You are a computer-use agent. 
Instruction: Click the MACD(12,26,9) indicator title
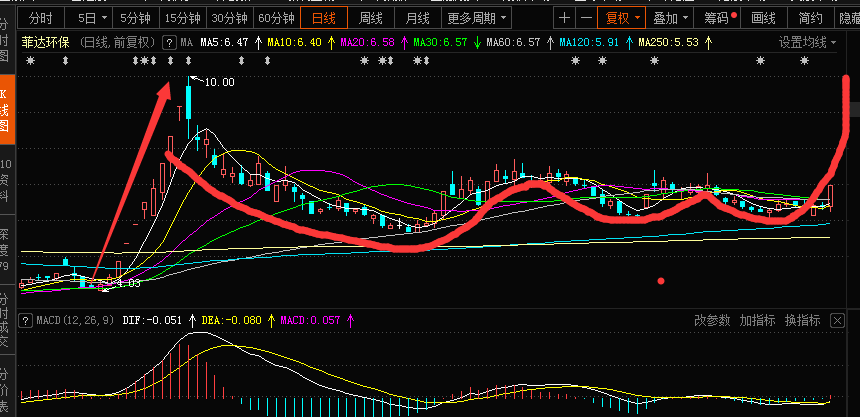coord(76,320)
